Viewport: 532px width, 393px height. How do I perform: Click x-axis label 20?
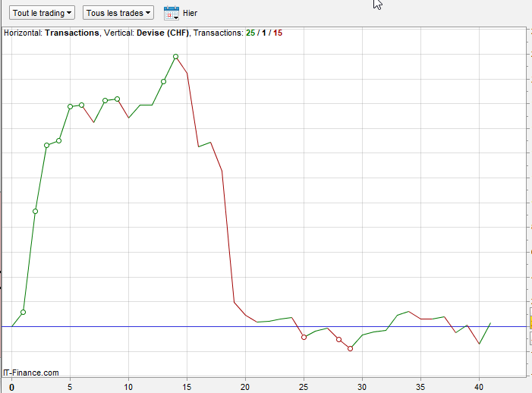[x=245, y=387]
